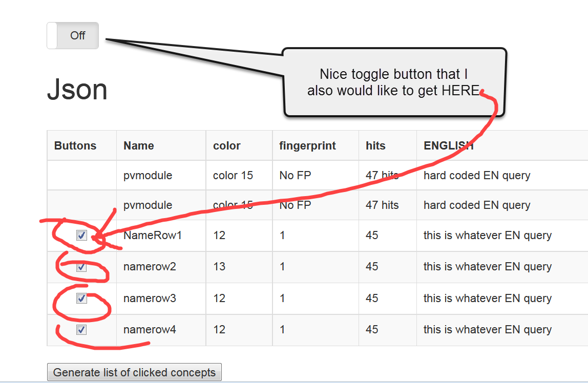Click the fingerprint column header

pyautogui.click(x=307, y=145)
